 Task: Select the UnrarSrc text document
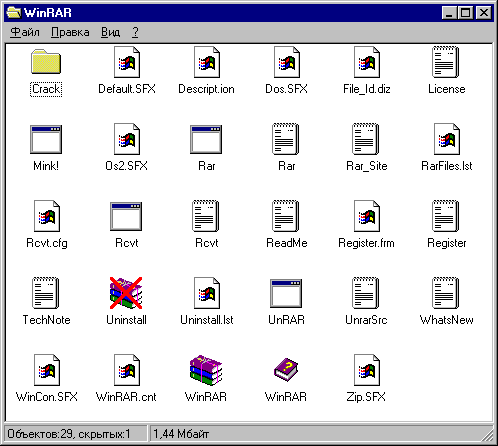[366, 293]
